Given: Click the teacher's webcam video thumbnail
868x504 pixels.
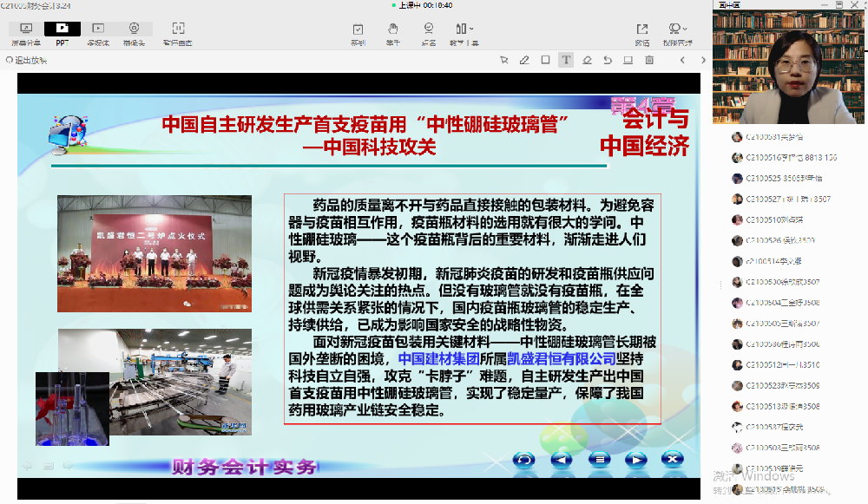Looking at the screenshot, I should (x=789, y=68).
